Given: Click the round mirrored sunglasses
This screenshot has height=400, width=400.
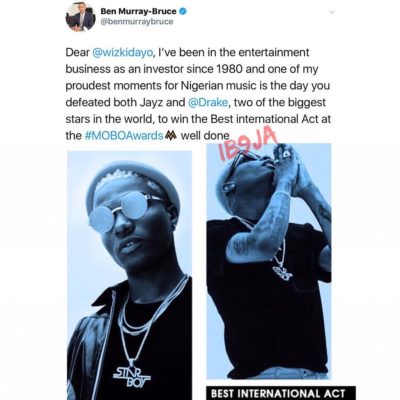Looking at the screenshot, I should click(122, 212).
